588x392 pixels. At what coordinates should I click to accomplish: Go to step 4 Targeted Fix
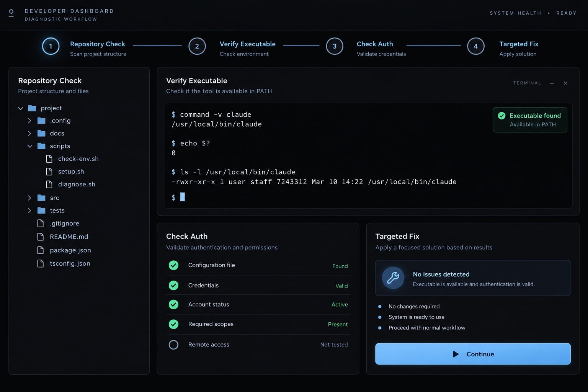click(x=476, y=46)
